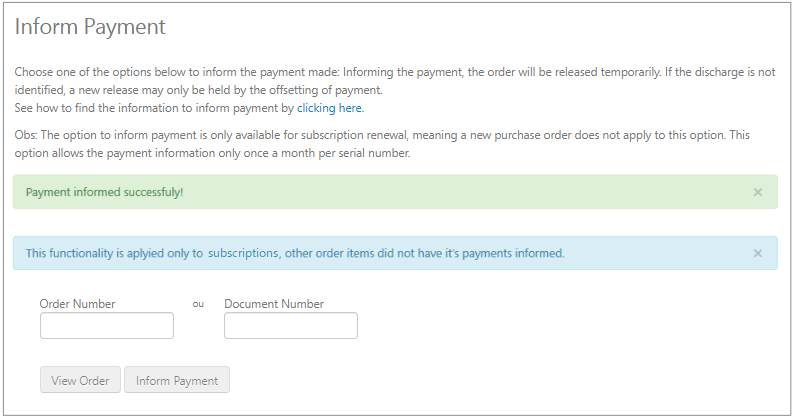Open the 'clicking here' help link

coord(330,108)
